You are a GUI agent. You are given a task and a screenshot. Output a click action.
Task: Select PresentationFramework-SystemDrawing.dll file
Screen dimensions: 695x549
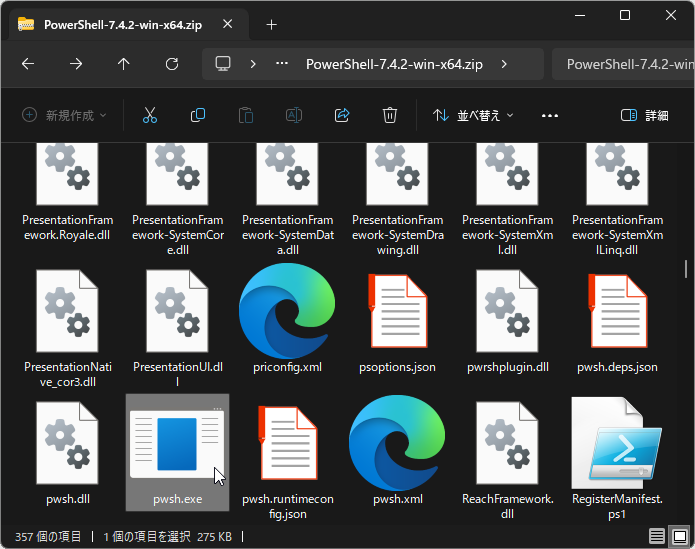397,199
